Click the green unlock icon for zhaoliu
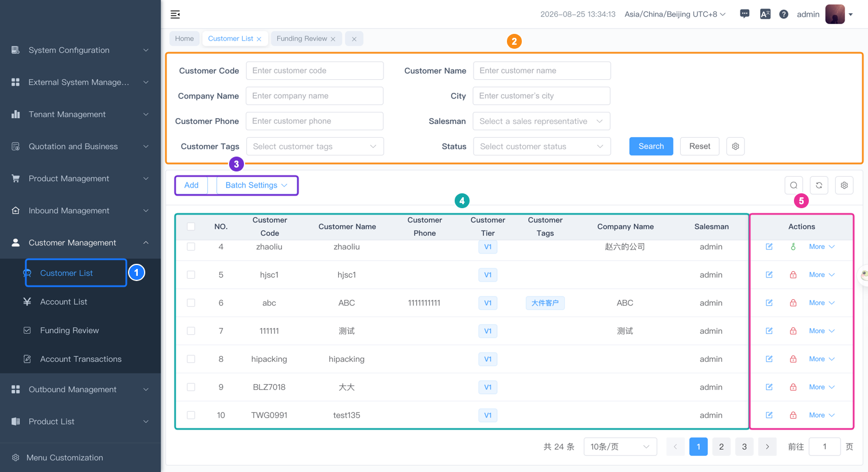868x472 pixels. pyautogui.click(x=793, y=247)
